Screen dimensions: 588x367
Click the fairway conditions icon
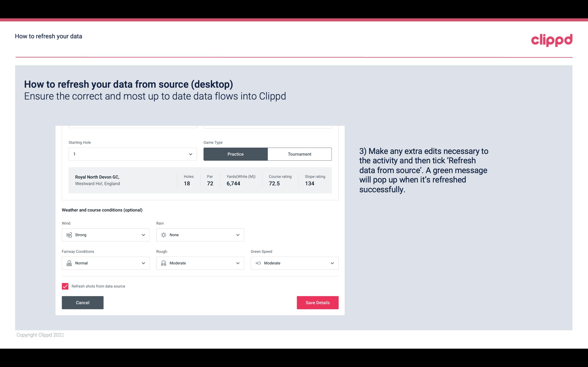pos(69,263)
